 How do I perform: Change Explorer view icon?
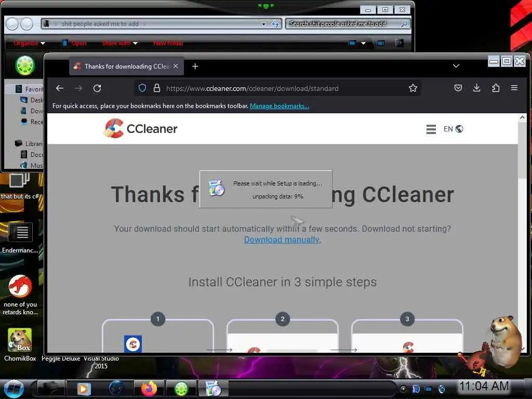[x=352, y=43]
